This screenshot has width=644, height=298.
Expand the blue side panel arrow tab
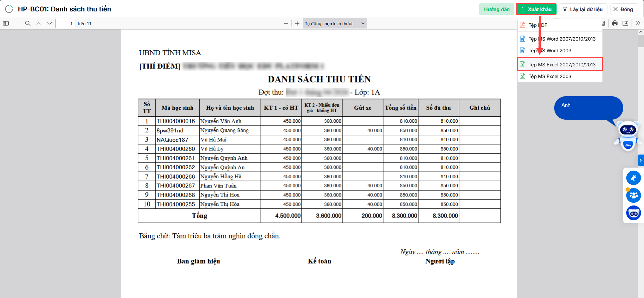(641, 160)
